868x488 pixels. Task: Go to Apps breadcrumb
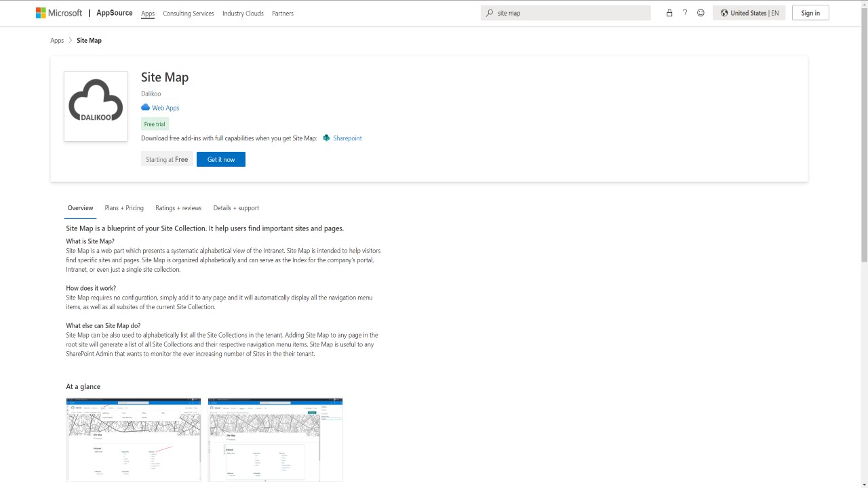tap(57, 41)
